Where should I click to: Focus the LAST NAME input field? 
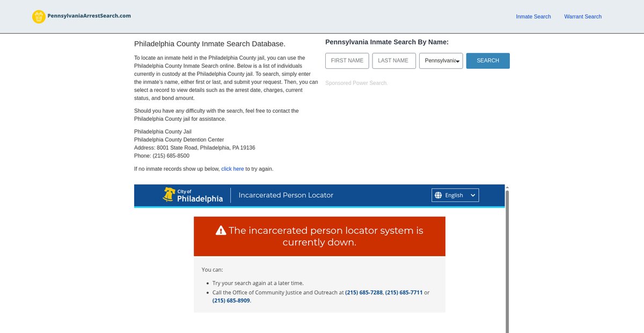[x=394, y=61]
